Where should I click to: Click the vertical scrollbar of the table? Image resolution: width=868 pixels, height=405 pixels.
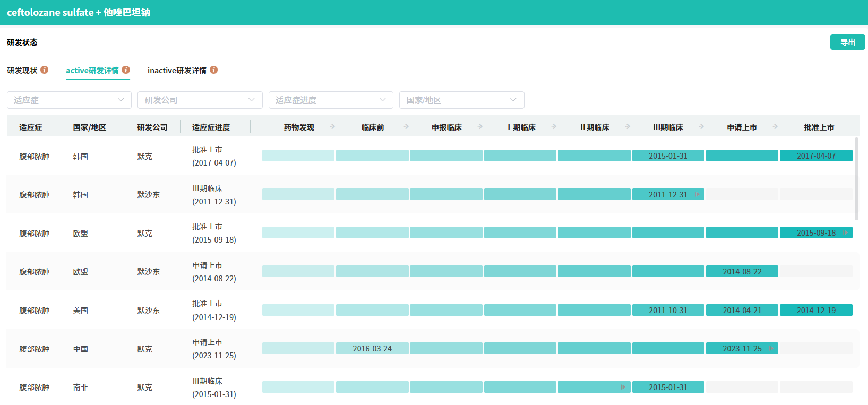(856, 178)
